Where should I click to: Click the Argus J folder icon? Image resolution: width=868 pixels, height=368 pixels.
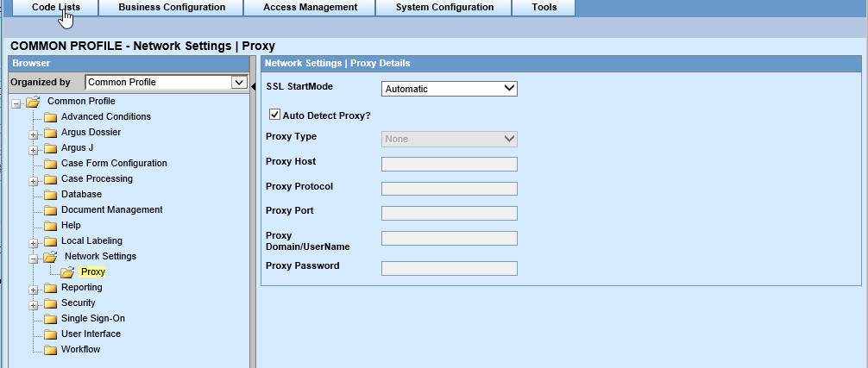(50, 148)
